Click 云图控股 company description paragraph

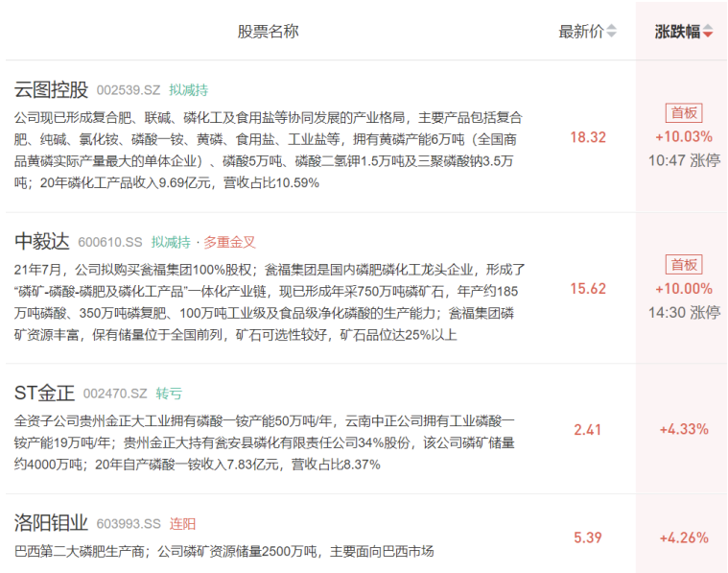coord(269,150)
